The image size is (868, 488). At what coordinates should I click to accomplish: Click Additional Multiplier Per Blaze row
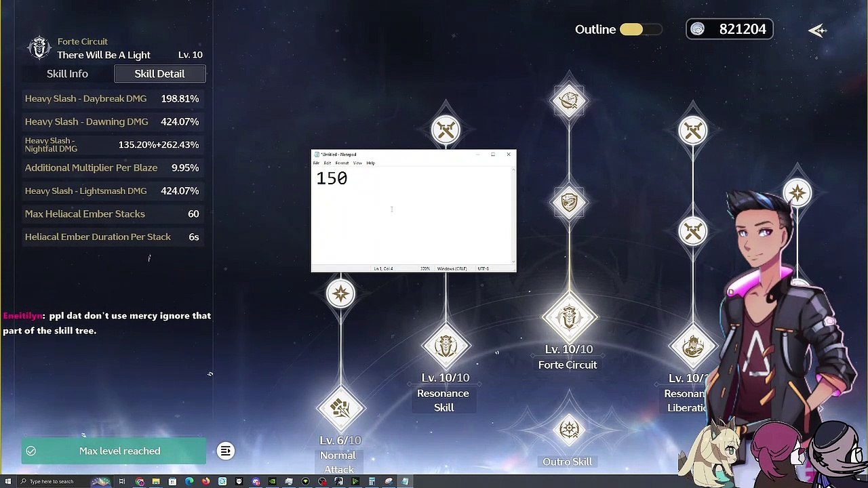(112, 167)
